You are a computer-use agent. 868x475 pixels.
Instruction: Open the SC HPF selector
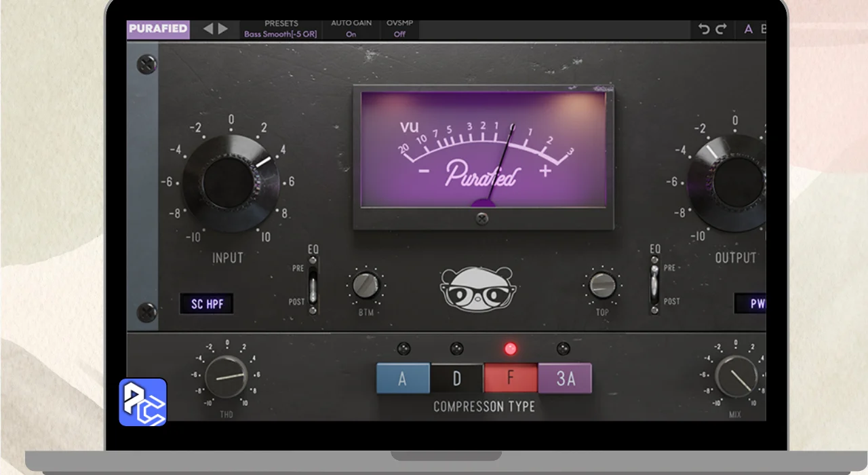pos(207,304)
